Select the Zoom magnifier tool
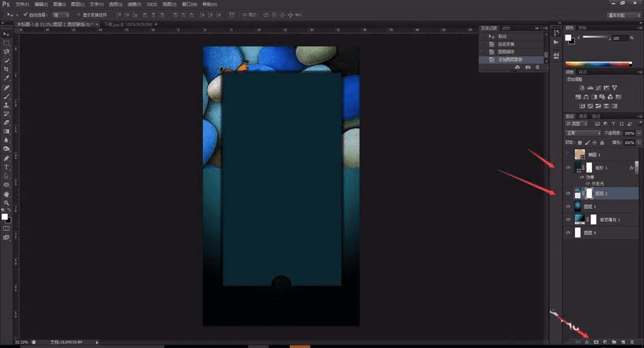 click(x=6, y=203)
